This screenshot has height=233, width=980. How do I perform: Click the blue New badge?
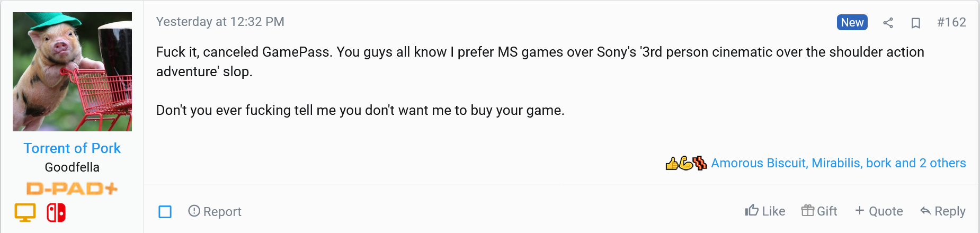pyautogui.click(x=852, y=22)
